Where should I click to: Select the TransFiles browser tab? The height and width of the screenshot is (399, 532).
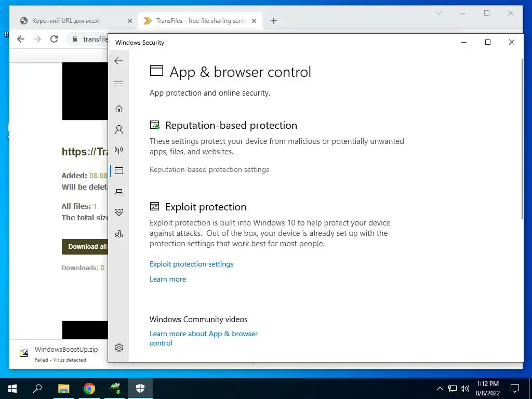(x=200, y=21)
